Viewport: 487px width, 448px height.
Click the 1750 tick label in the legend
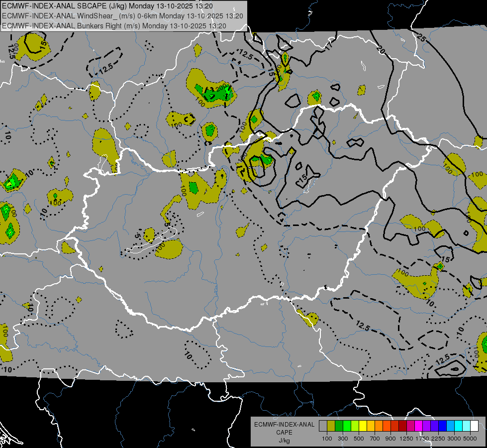coord(422,439)
